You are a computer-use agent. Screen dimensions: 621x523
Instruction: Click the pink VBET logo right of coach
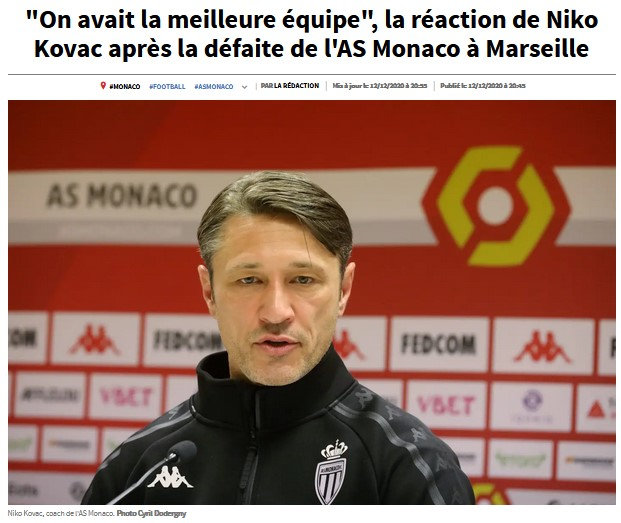(x=446, y=405)
